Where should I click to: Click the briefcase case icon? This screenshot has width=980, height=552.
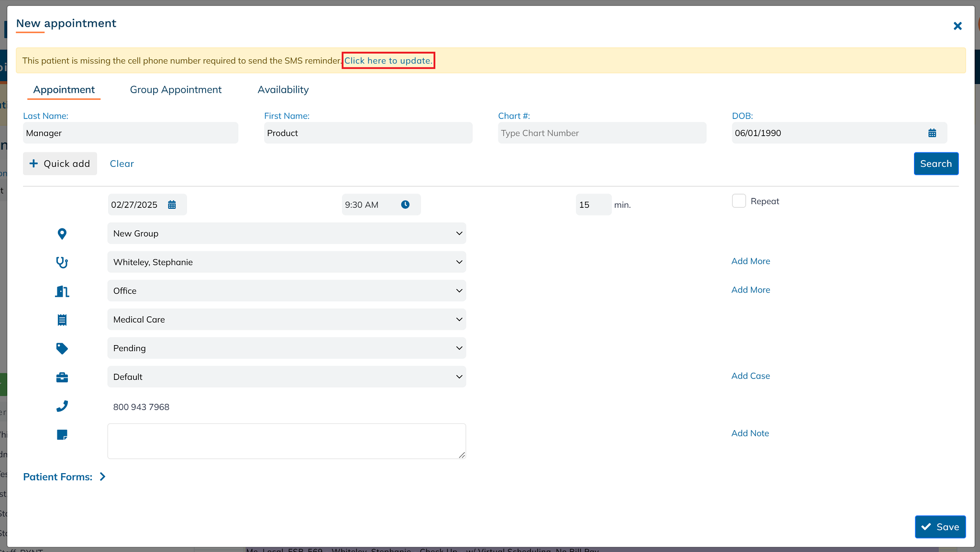pyautogui.click(x=62, y=378)
